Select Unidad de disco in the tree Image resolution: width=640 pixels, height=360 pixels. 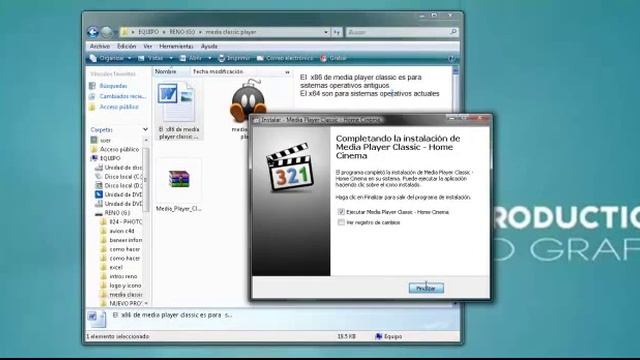pyautogui.click(x=118, y=167)
